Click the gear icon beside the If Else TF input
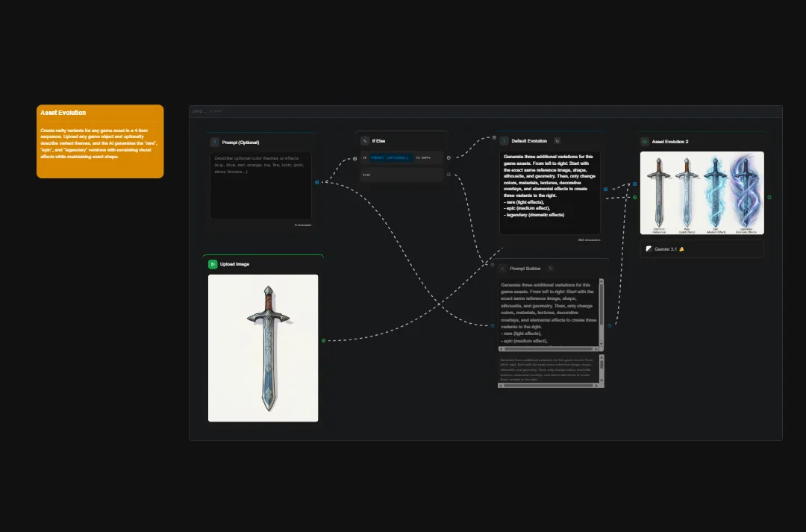The width and height of the screenshot is (806, 532). coord(449,158)
